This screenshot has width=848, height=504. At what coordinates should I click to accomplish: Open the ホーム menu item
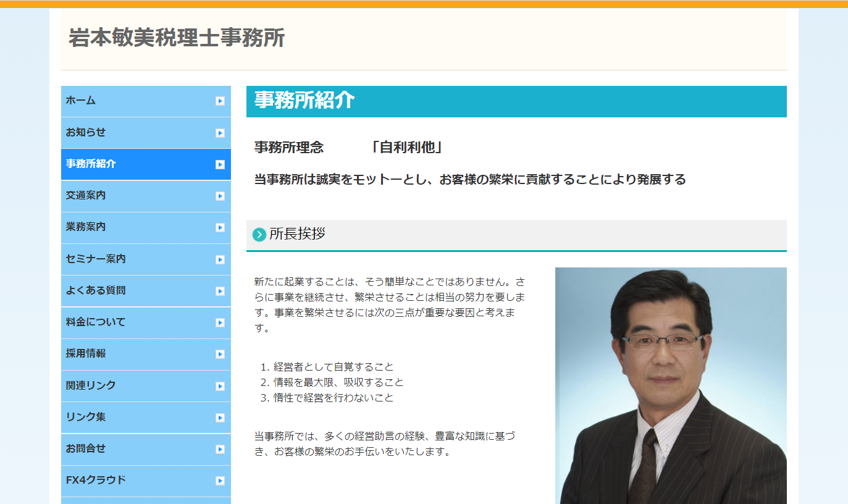click(x=146, y=101)
